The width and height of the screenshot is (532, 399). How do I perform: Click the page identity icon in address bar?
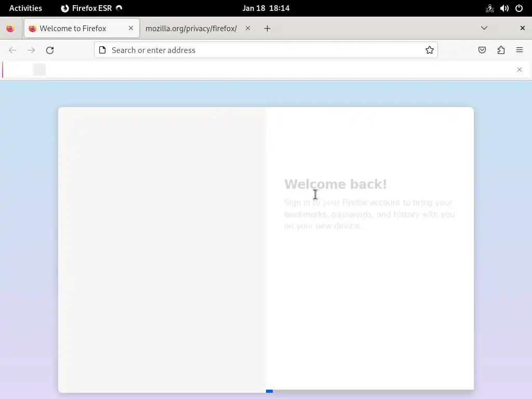coord(102,50)
